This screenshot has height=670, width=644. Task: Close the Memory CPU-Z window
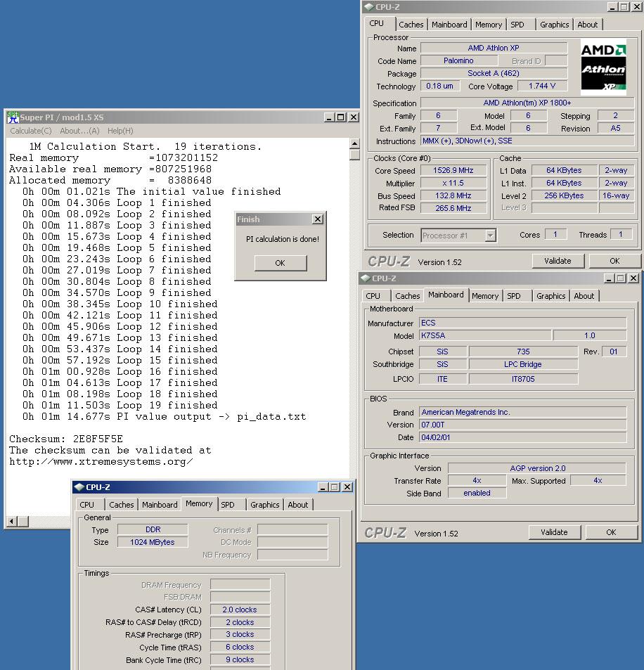[347, 487]
